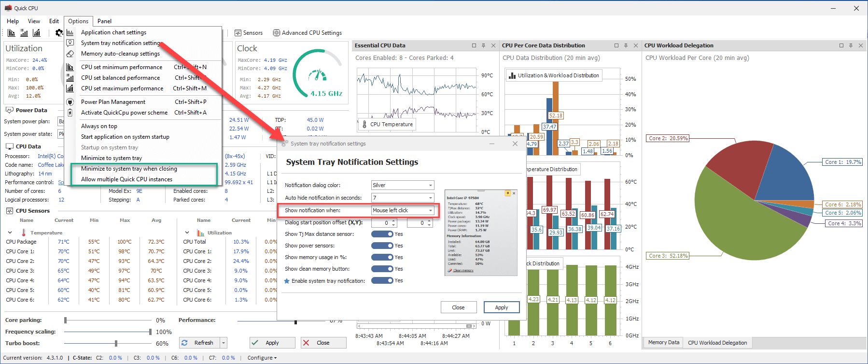Viewport: 868px width, 364px height.
Task: Click the minimum performance toolbar icon
Action: point(11,33)
